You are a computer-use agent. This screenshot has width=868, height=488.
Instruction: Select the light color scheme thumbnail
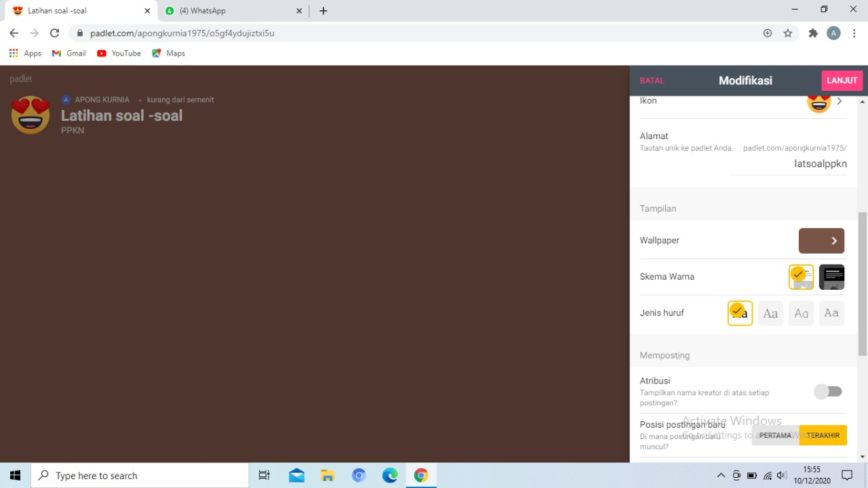point(801,277)
